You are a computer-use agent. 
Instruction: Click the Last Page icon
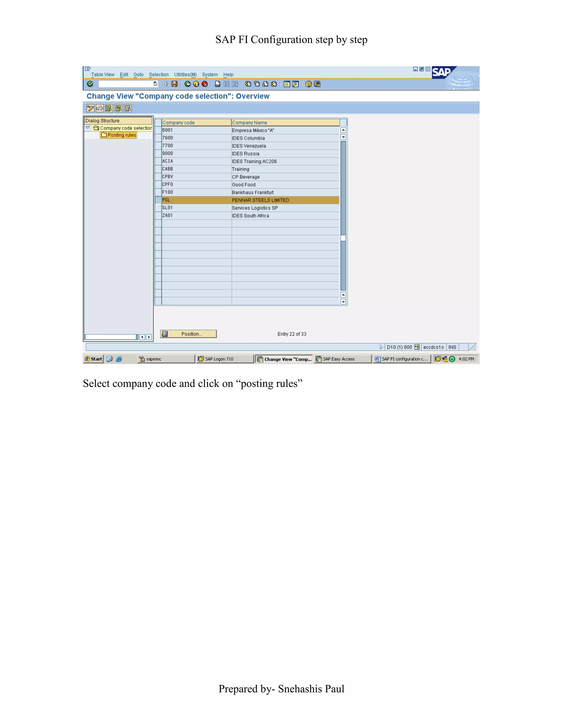274,84
